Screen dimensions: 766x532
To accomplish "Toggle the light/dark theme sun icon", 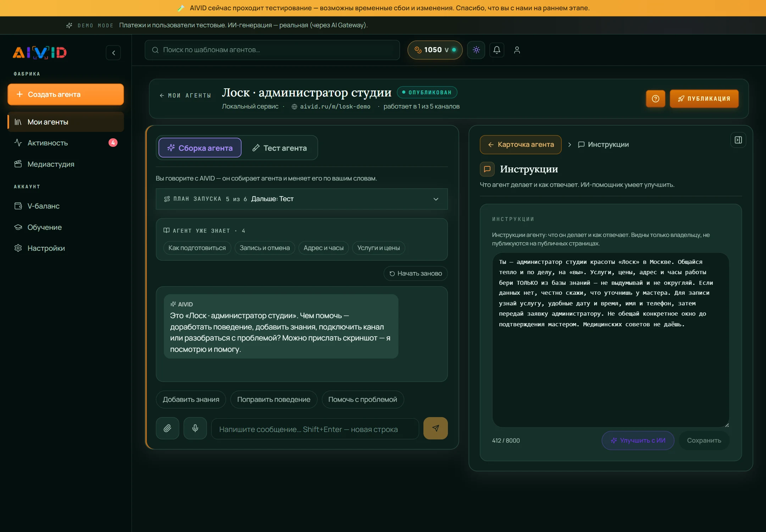I will [x=476, y=50].
